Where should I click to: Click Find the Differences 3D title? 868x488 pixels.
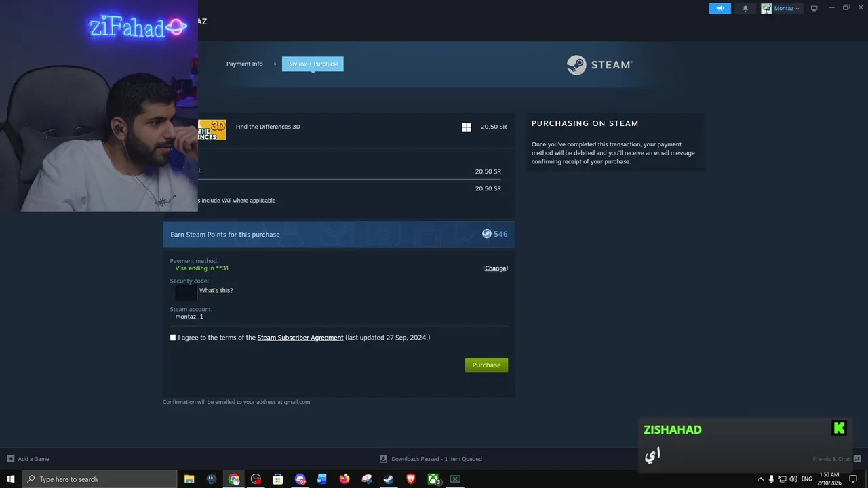coord(268,127)
